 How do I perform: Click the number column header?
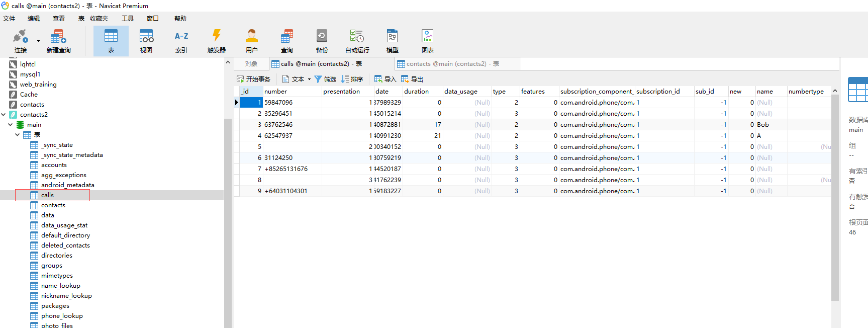click(293, 91)
